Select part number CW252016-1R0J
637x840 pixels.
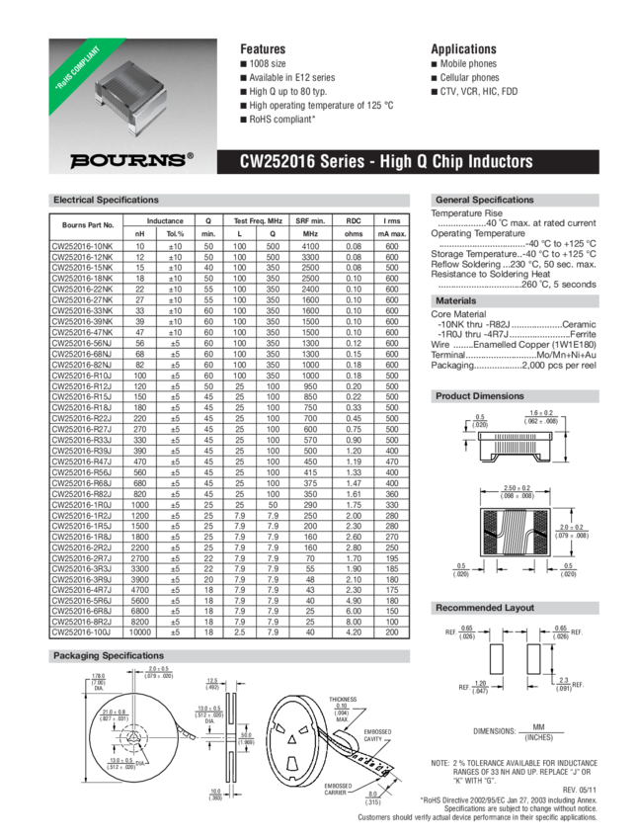(82, 505)
